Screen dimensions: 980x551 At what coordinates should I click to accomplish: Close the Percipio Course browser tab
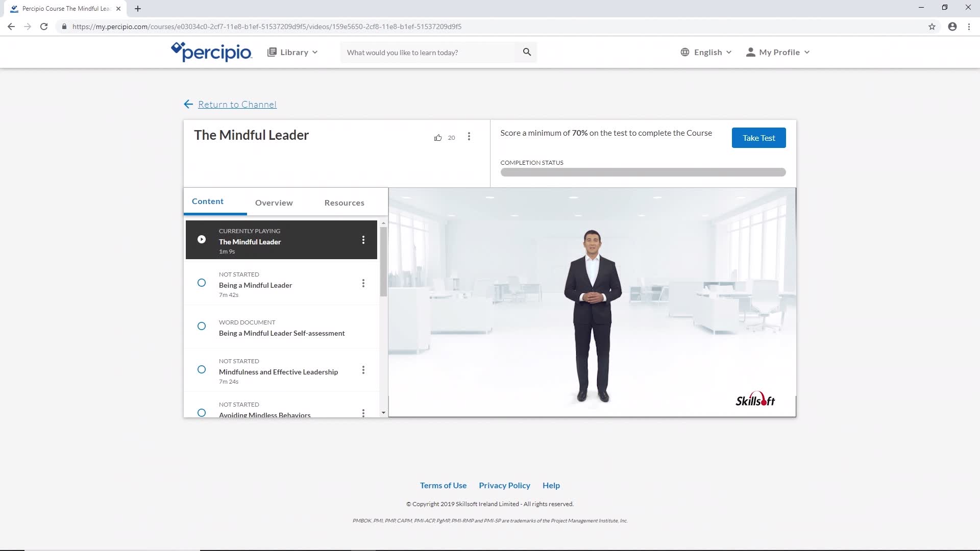(x=118, y=9)
